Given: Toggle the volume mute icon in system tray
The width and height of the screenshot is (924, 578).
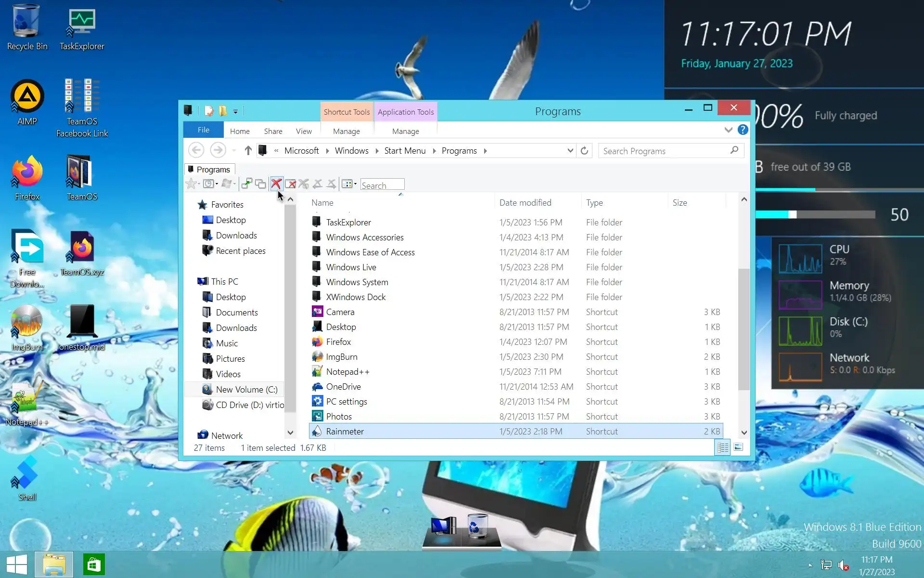Looking at the screenshot, I should click(x=843, y=565).
